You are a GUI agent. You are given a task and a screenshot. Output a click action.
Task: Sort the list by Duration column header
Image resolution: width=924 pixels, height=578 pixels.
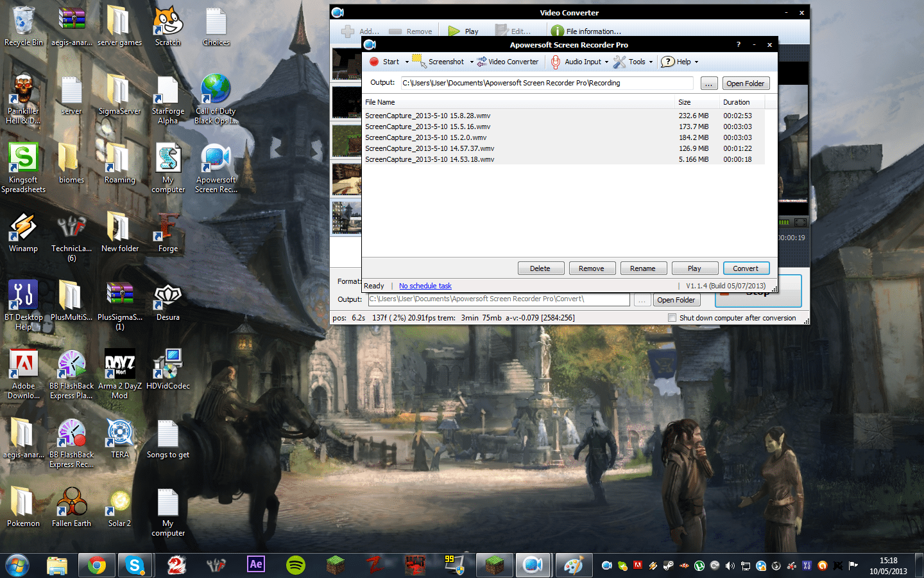pyautogui.click(x=736, y=102)
